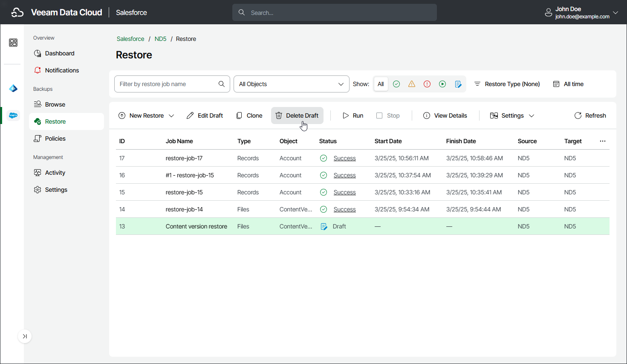
Task: Click the draft icon in row 13
Action: (324, 226)
